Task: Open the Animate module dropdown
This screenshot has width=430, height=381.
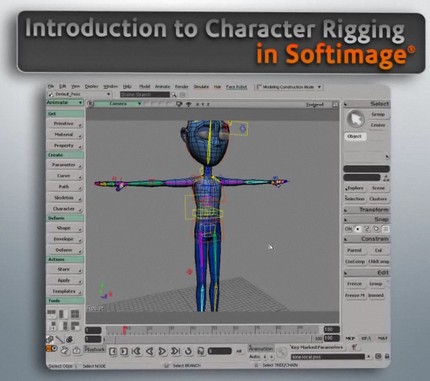Action: click(65, 102)
